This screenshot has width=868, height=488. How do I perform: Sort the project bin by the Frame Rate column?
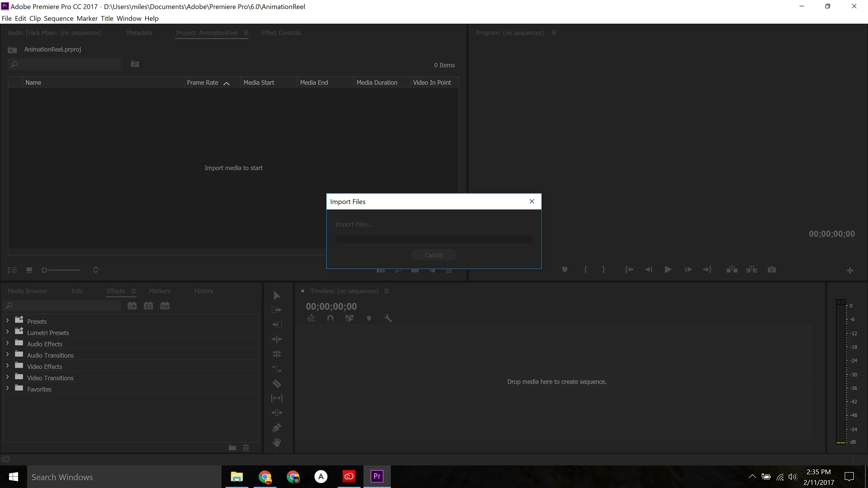(x=203, y=82)
